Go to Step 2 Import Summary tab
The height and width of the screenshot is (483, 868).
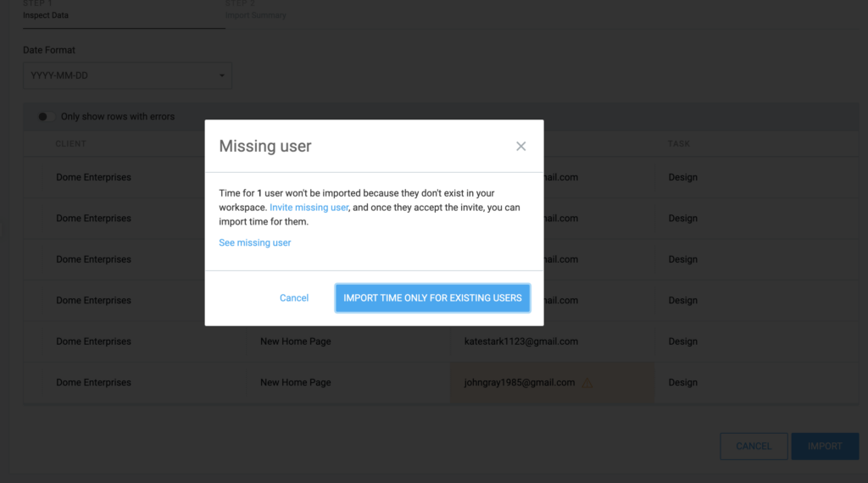(x=255, y=12)
